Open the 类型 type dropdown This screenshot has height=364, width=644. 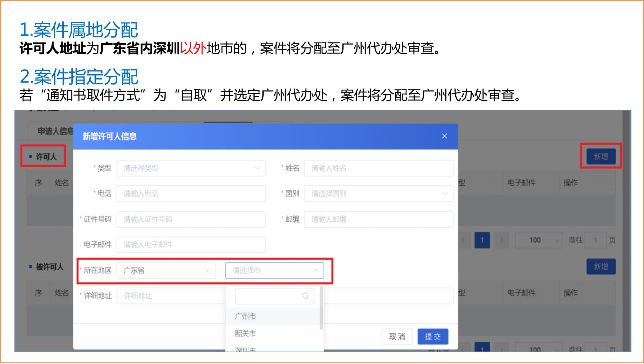click(190, 168)
